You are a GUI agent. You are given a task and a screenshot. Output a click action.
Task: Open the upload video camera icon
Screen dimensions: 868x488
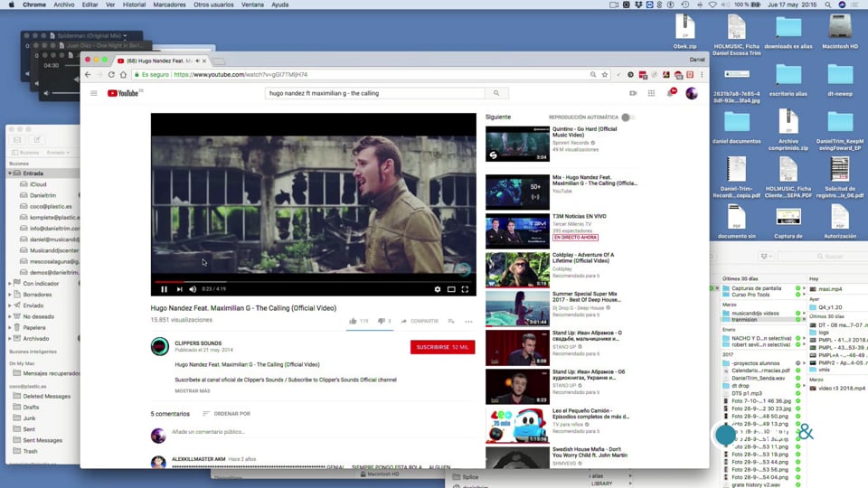point(633,93)
